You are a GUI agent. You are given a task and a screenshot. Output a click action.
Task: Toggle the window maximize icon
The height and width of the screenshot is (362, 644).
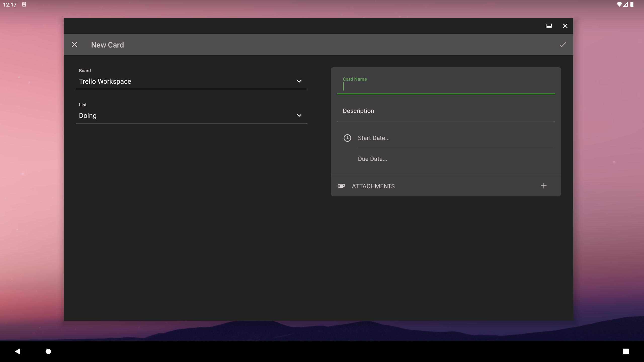549,26
